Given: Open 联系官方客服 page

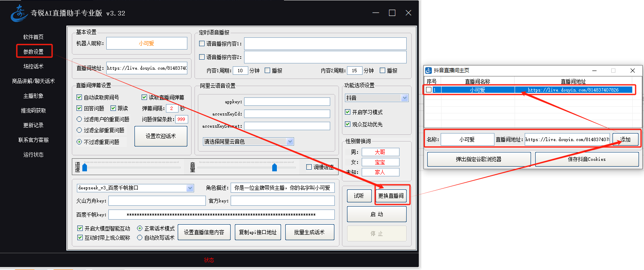Looking at the screenshot, I should click(x=33, y=140).
